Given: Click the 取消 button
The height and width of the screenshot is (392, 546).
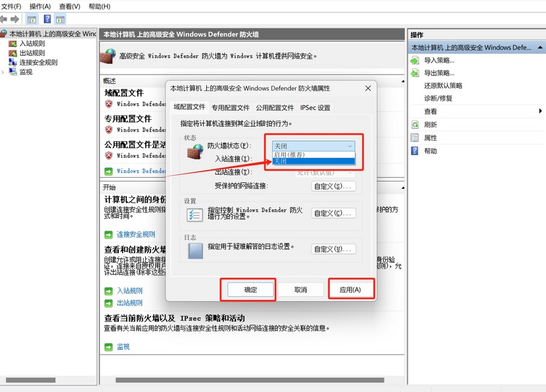Looking at the screenshot, I should point(300,289).
